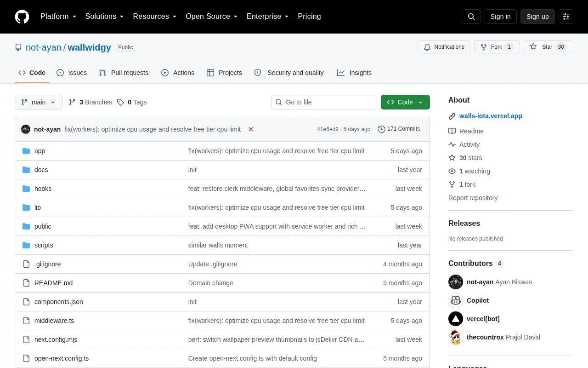Star the wallwidgy repository

(548, 47)
